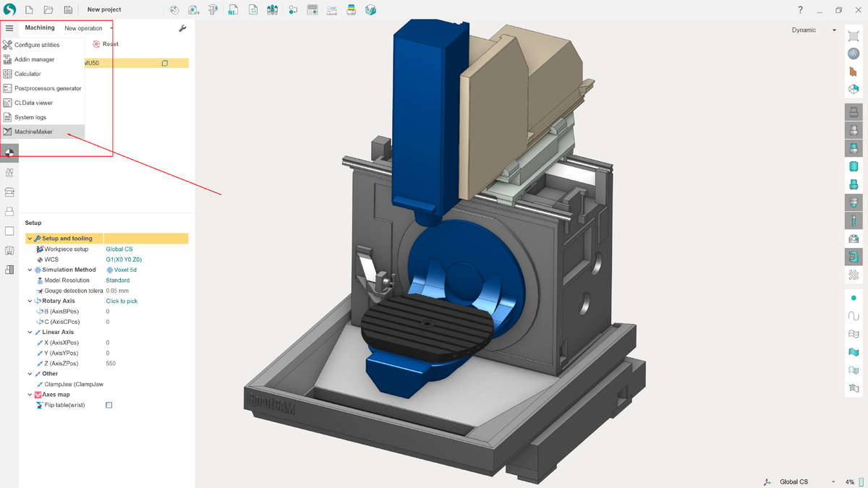This screenshot has height=488, width=868.
Task: Open System logs menu entry
Action: pyautogui.click(x=43, y=117)
